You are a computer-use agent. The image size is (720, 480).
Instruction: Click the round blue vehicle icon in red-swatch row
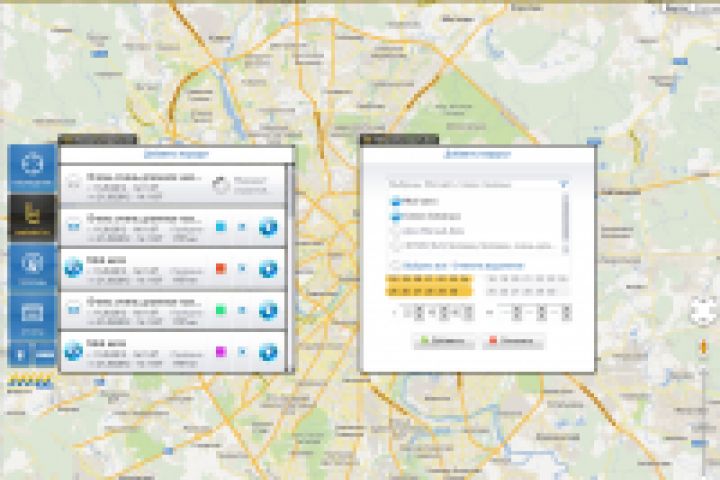(73, 268)
